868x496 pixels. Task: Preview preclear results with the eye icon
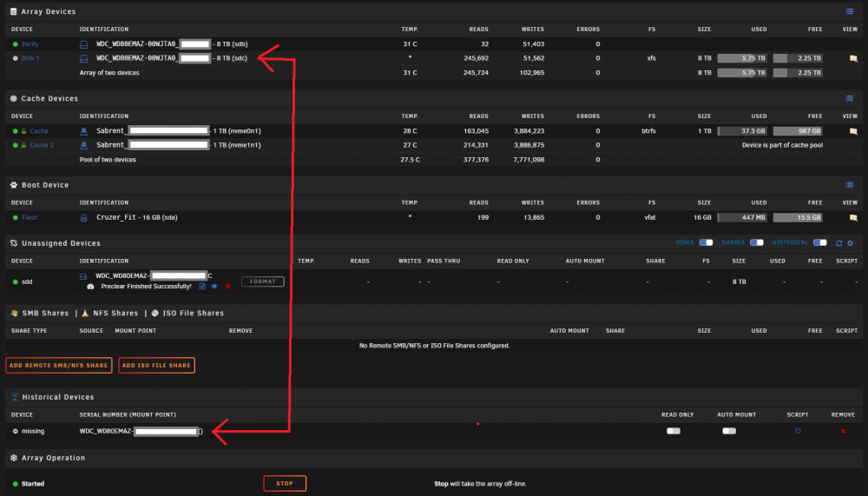tap(214, 287)
